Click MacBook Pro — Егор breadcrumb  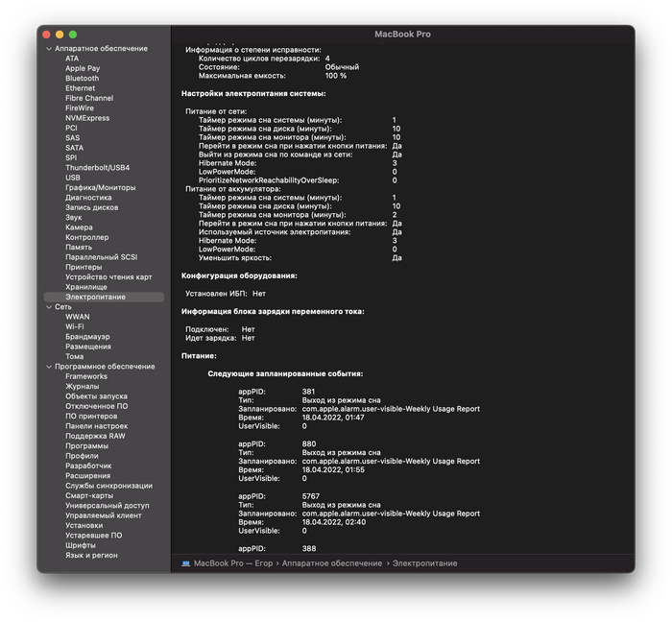click(x=233, y=563)
